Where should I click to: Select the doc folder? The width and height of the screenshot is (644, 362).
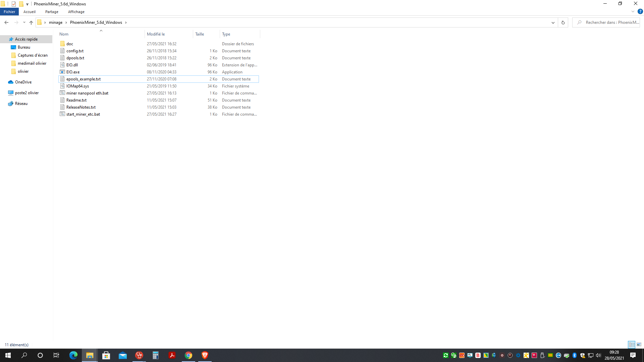pyautogui.click(x=69, y=44)
